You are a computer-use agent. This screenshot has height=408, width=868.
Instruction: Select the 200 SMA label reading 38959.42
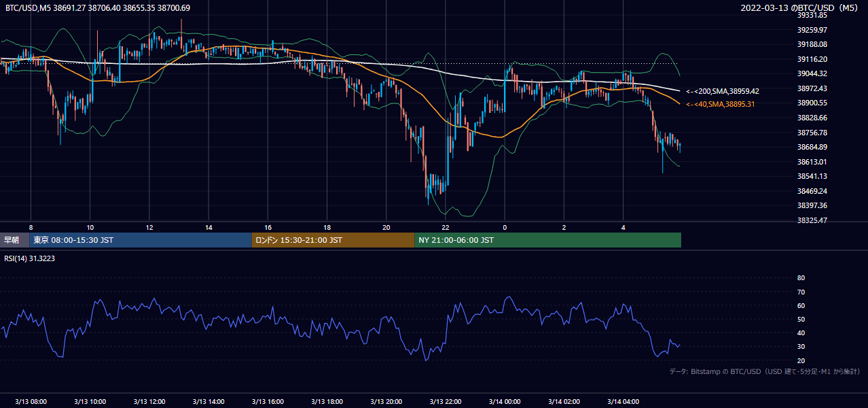(x=723, y=91)
